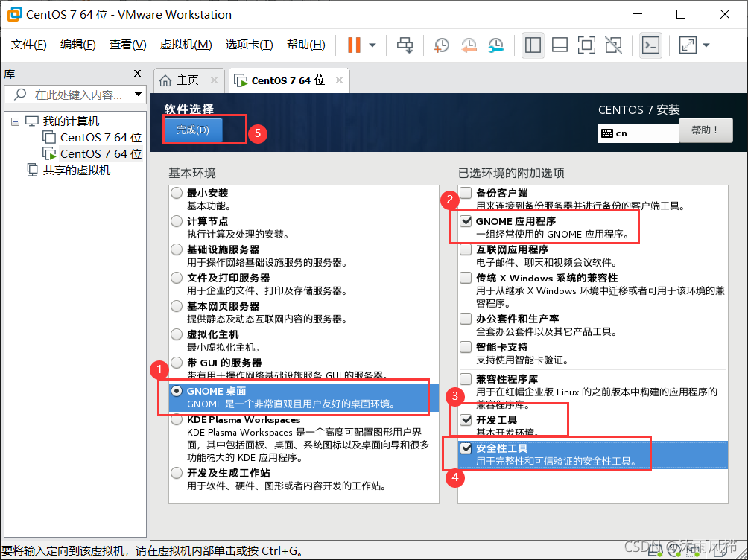
Task: Check the 智能卡支持 checkbox
Action: coord(466,347)
